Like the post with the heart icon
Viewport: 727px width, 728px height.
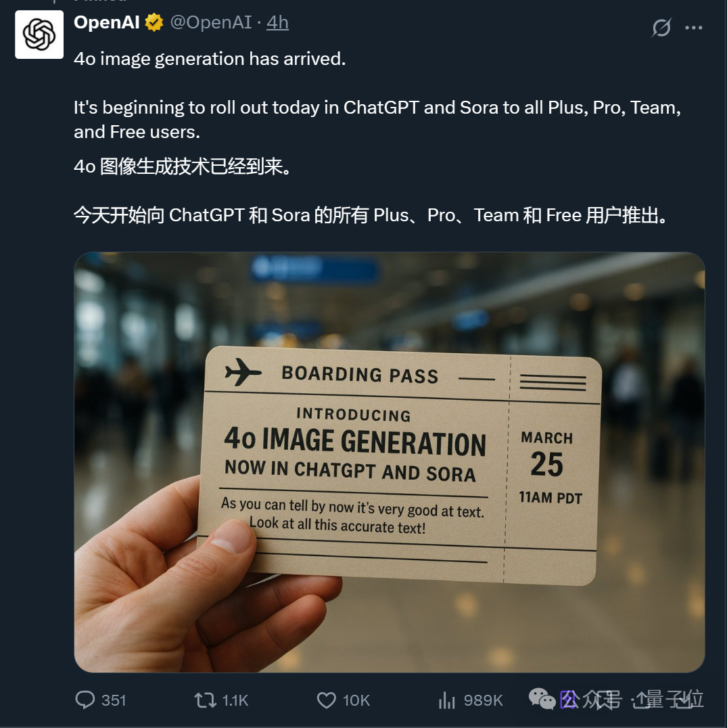[x=326, y=700]
